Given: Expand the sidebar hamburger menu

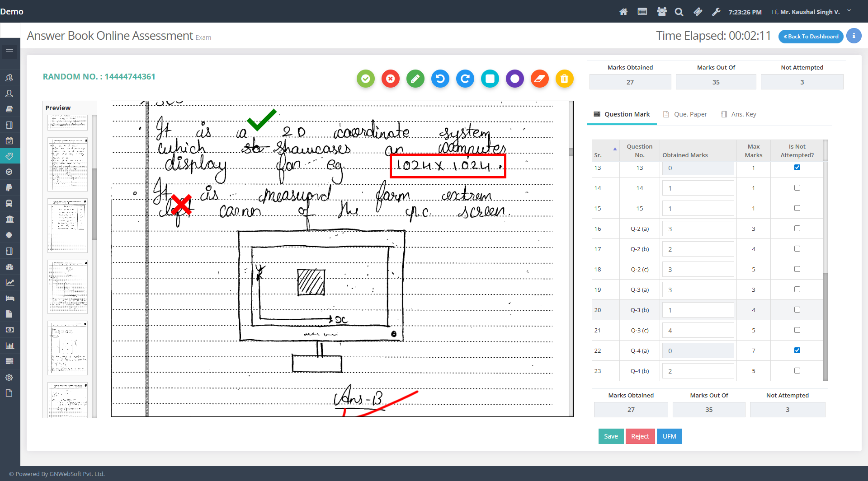Looking at the screenshot, I should (x=9, y=52).
